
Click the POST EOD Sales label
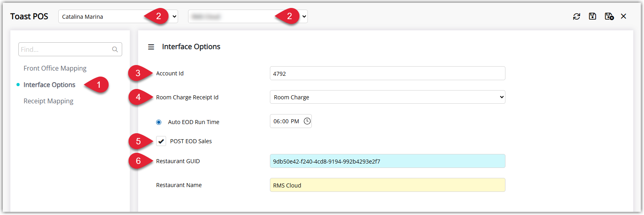click(191, 141)
